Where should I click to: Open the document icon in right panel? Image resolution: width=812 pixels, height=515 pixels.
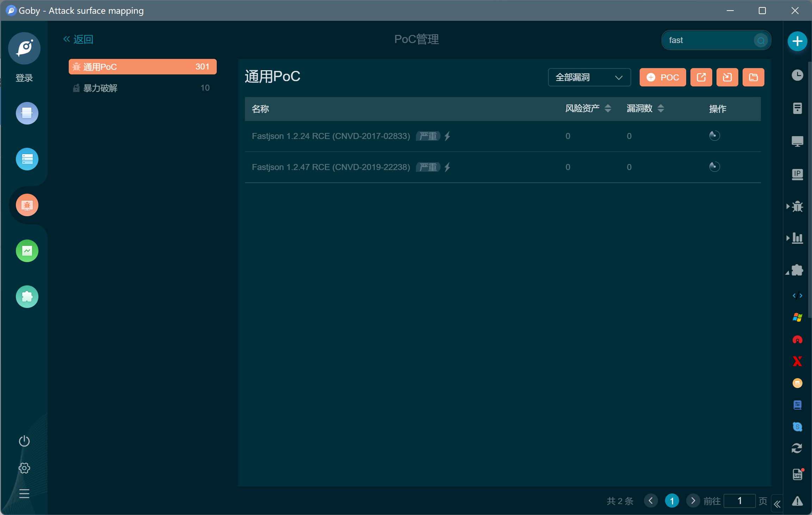tap(798, 108)
